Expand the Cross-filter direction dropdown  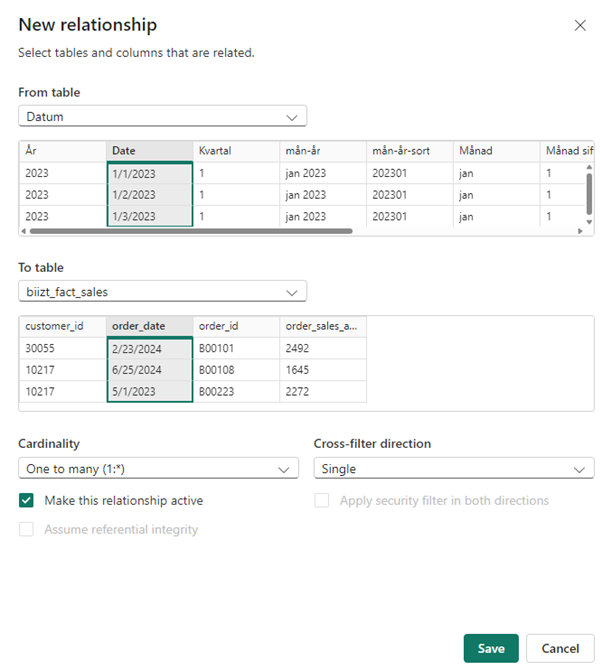pyautogui.click(x=453, y=469)
